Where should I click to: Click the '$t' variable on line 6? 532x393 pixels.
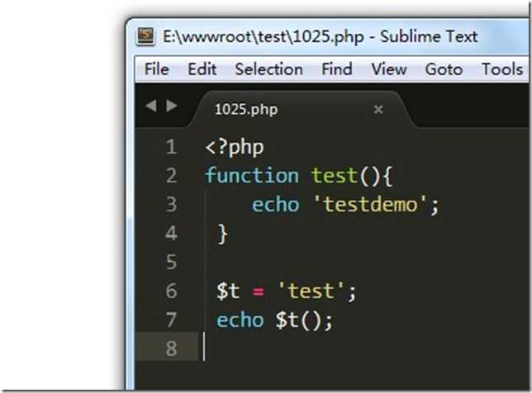coord(228,291)
